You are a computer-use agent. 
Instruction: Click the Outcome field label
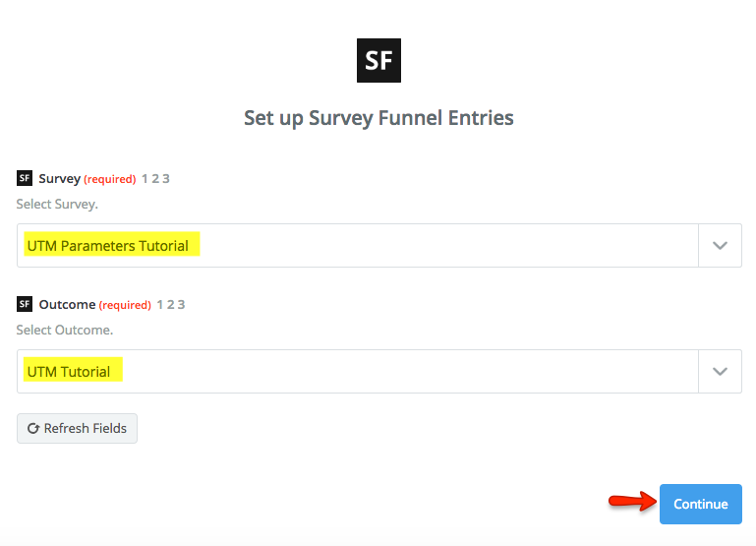67,304
